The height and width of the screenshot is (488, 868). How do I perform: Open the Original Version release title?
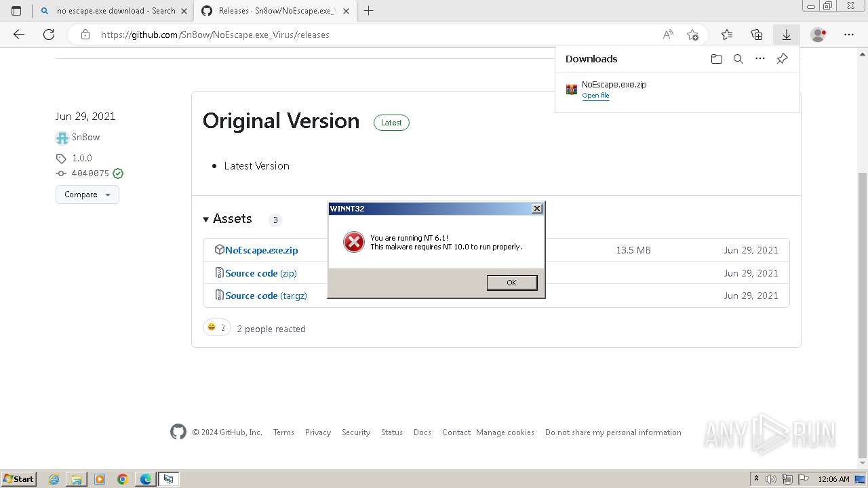click(281, 121)
